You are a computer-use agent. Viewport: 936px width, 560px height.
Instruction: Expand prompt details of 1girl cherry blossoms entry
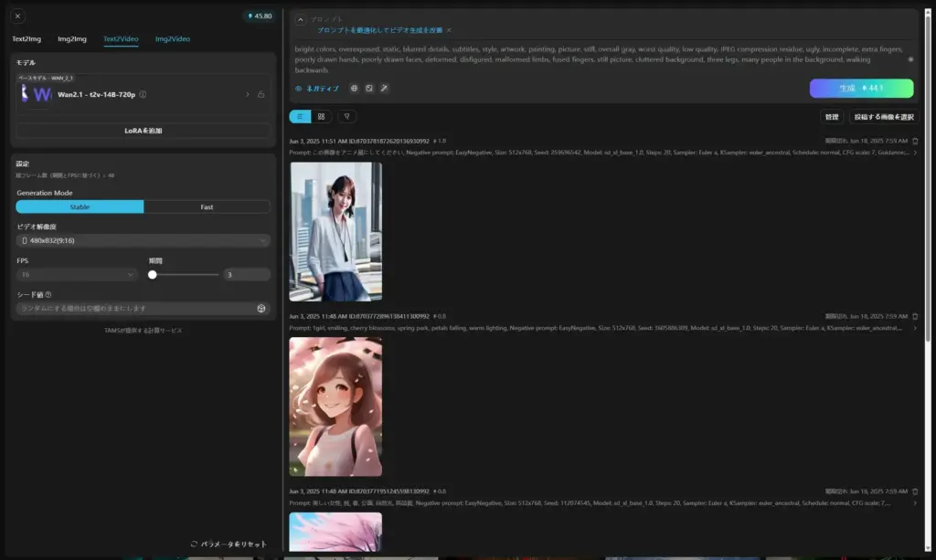coord(915,328)
